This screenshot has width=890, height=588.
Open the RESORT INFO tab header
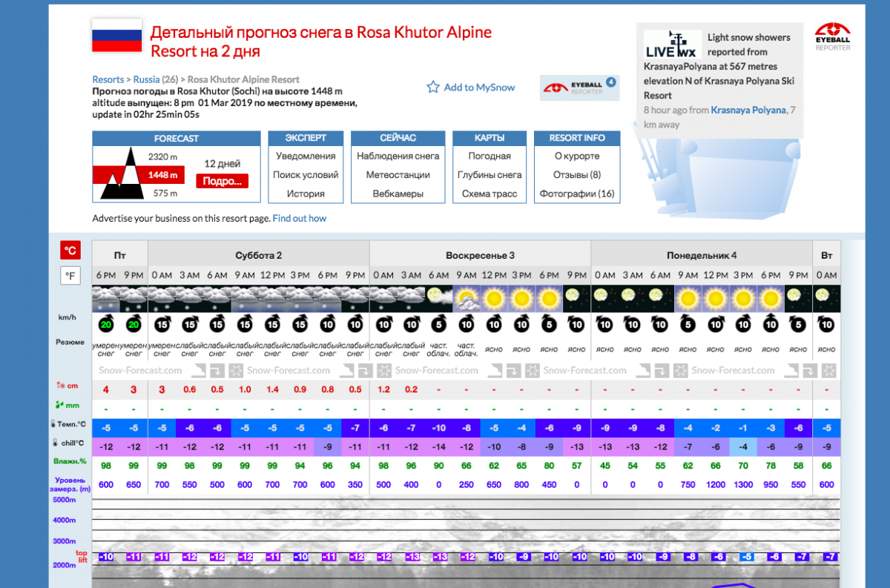tap(577, 138)
